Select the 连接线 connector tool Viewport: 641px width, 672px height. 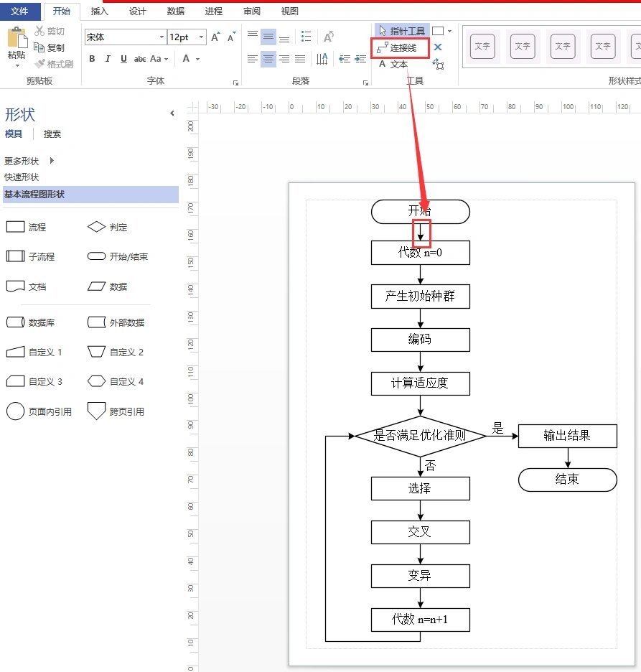(x=402, y=47)
